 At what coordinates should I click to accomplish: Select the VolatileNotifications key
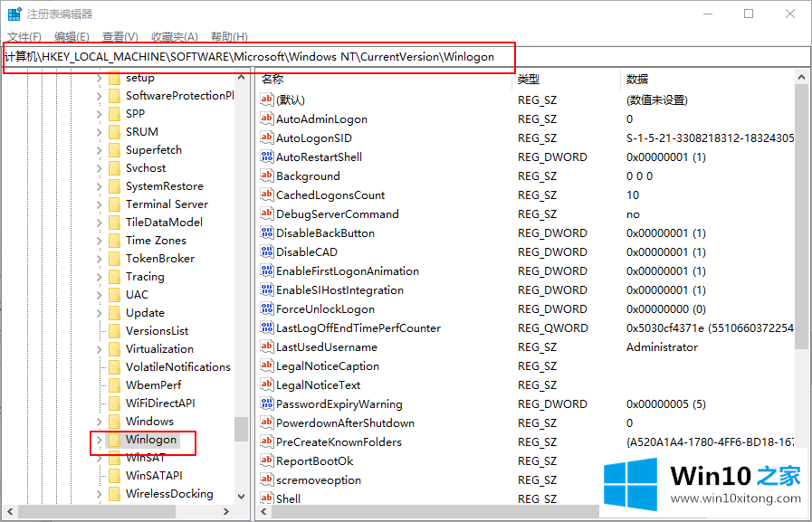[x=178, y=367]
